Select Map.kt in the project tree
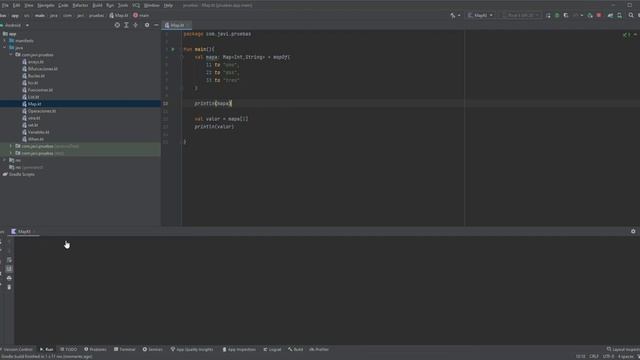The height and width of the screenshot is (360, 640). coord(35,104)
